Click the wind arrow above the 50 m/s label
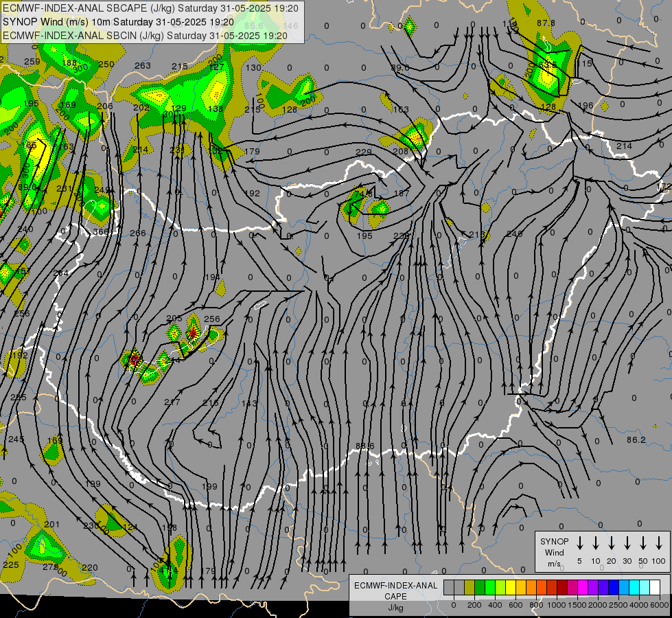The image size is (672, 618). 643,543
